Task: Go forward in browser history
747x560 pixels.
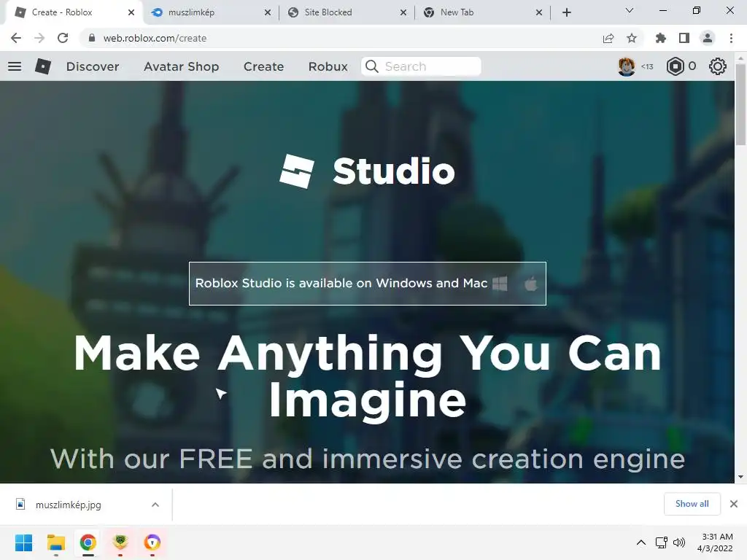Action: tap(39, 38)
